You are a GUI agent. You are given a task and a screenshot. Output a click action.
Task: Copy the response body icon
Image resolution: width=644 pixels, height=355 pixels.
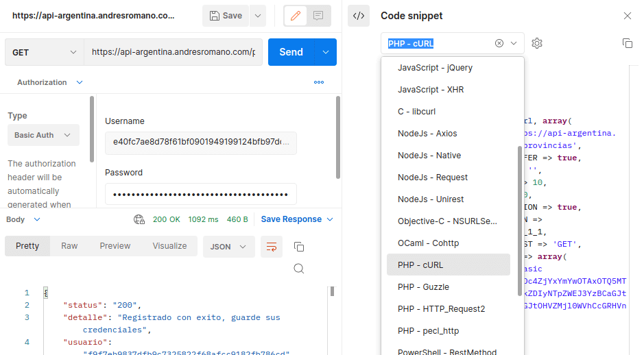299,247
